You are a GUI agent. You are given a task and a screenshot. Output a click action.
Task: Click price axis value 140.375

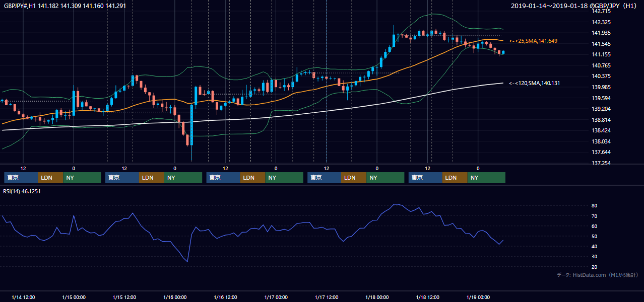point(602,76)
